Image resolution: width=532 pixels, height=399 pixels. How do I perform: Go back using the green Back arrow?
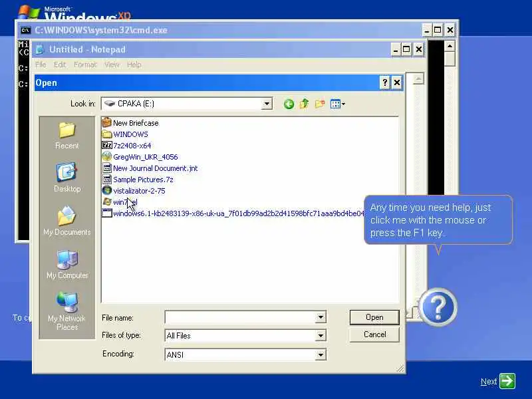point(289,104)
